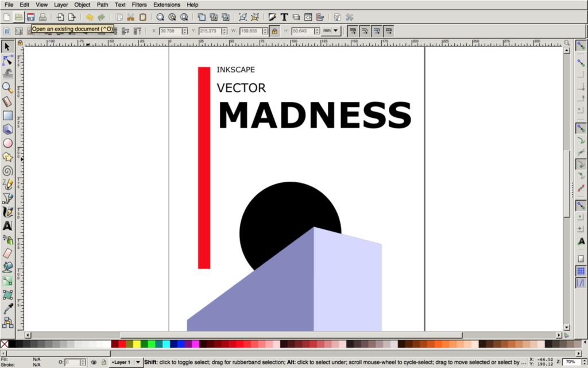
Task: Select the 3D Box tool
Action: [x=7, y=129]
